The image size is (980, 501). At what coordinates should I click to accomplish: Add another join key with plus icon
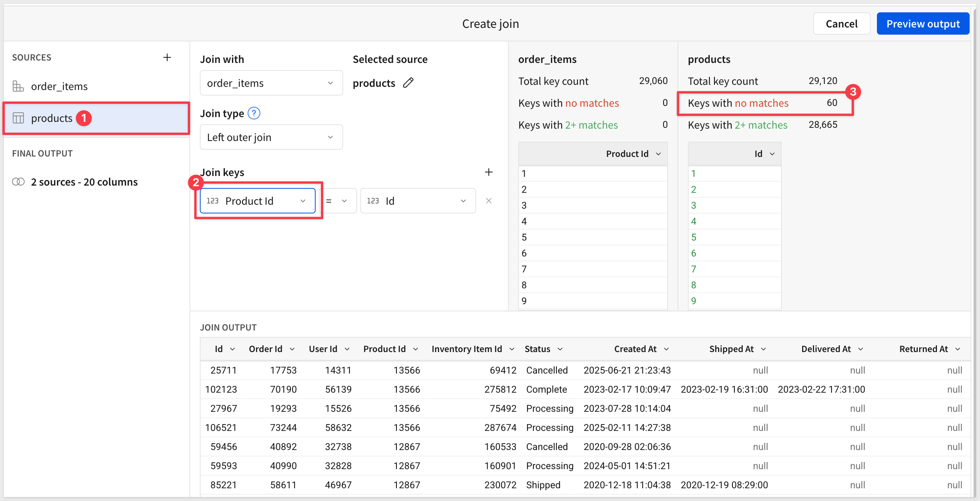tap(488, 172)
